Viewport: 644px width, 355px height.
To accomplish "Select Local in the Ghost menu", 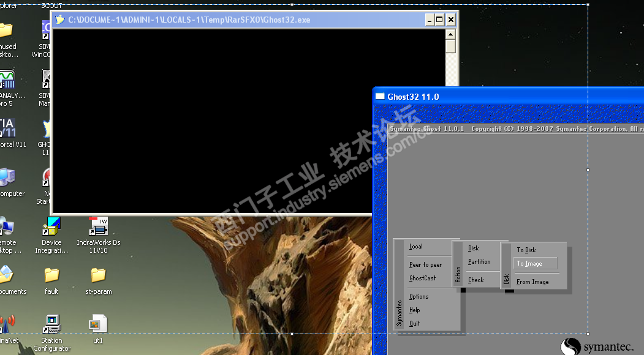I will (x=415, y=246).
